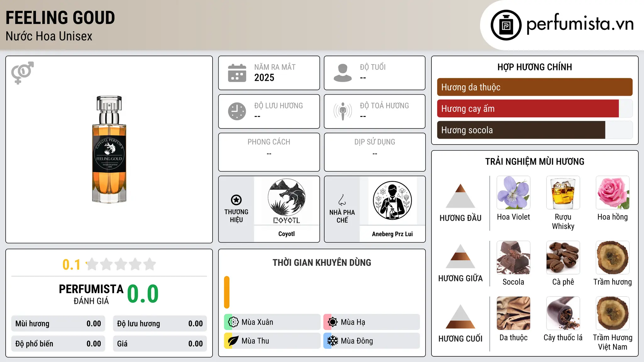Viewport: 644px width, 362px height.
Task: Select the Mùa Hạ season label
Action: [353, 322]
